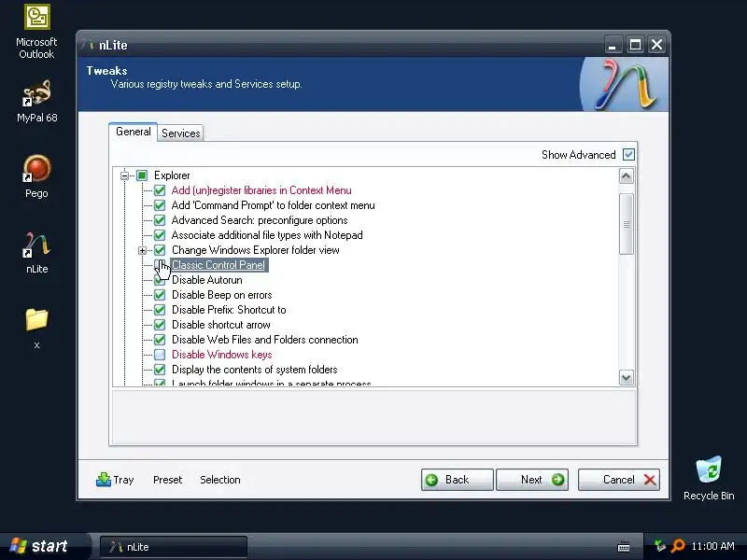Minimize the nLite window
This screenshot has height=560, width=747.
click(613, 45)
